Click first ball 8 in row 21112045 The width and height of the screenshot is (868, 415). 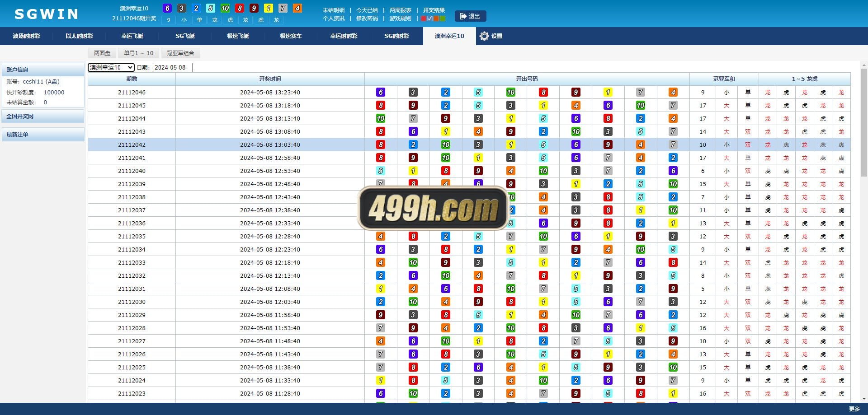(x=381, y=105)
